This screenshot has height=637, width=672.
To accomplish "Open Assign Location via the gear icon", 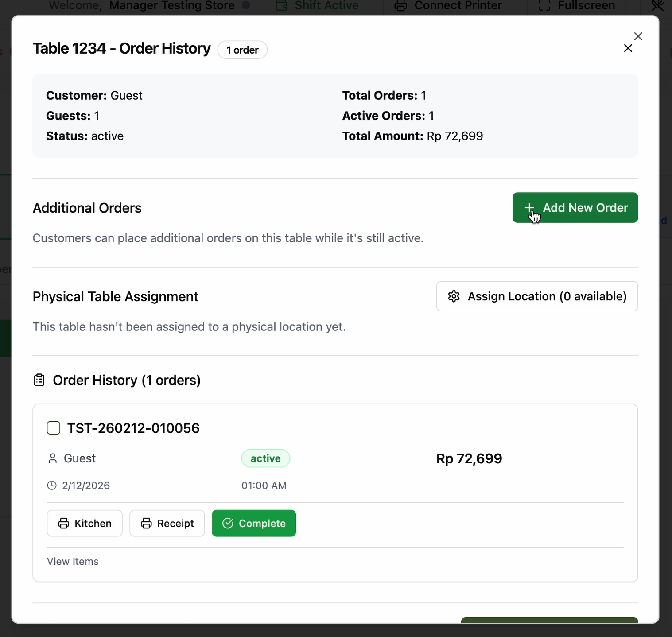I will tap(454, 296).
